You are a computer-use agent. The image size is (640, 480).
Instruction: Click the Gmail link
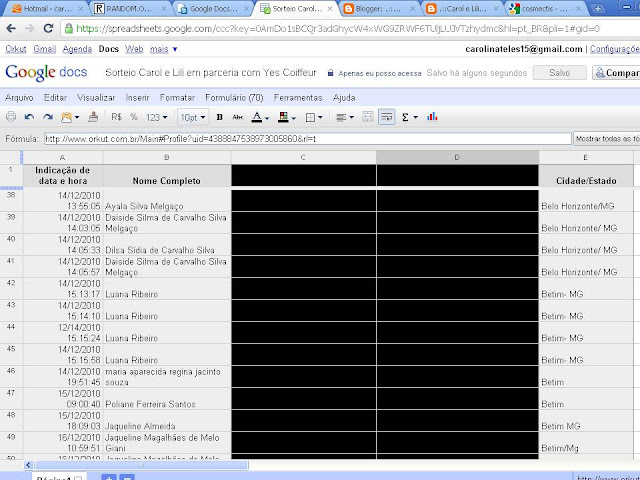pyautogui.click(x=44, y=49)
